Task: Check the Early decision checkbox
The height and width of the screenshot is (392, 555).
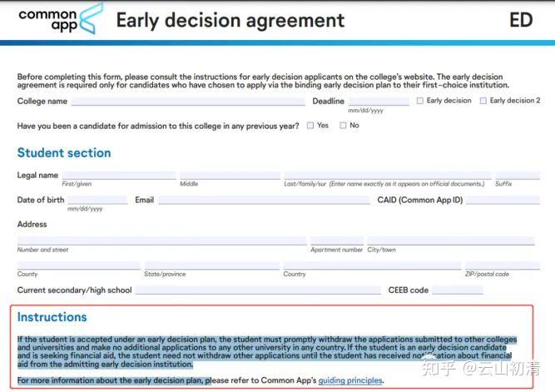Action: pyautogui.click(x=420, y=101)
